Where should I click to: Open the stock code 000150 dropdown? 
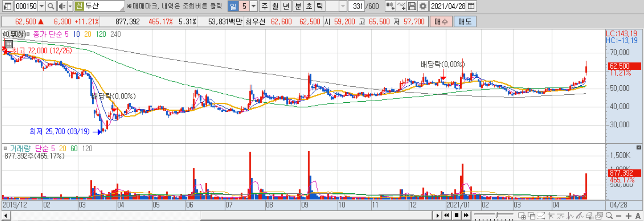[42, 6]
